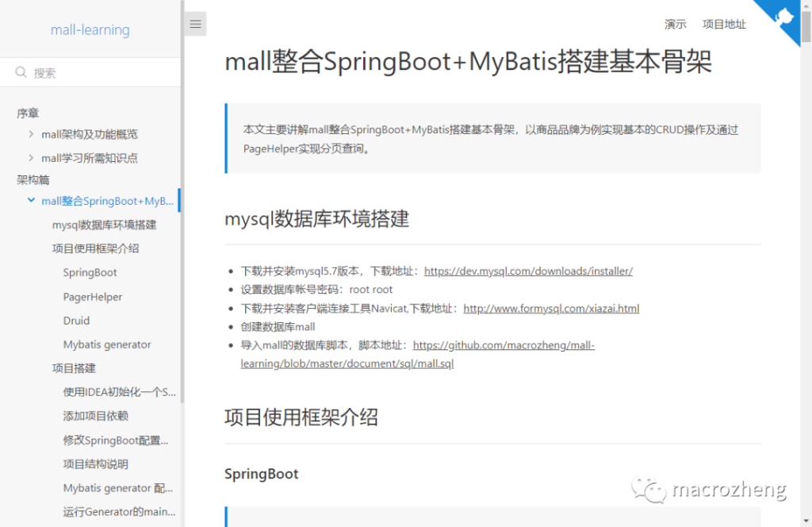The height and width of the screenshot is (527, 812).
Task: Jump to Druid in the sidebar
Action: click(x=76, y=321)
